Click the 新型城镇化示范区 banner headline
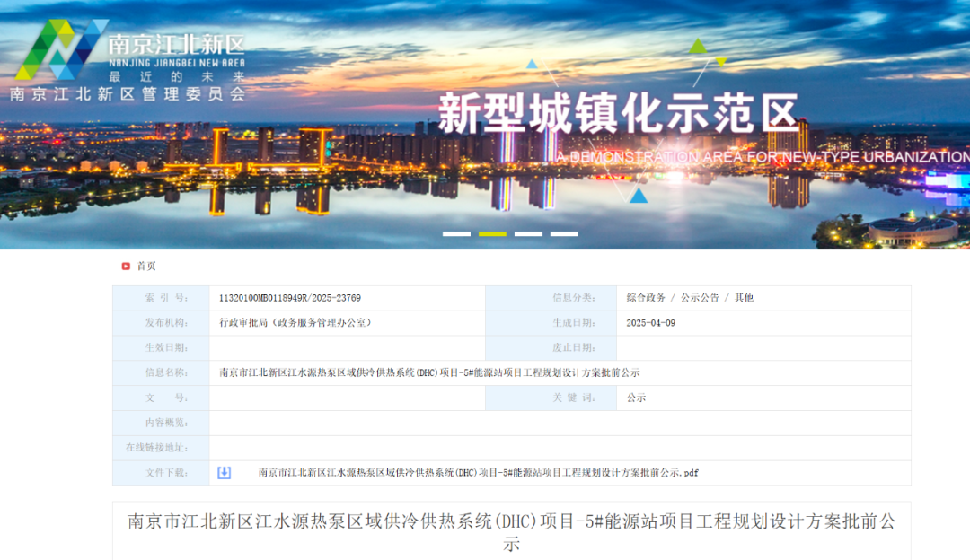Viewport: 970px width, 560px height. tap(618, 115)
